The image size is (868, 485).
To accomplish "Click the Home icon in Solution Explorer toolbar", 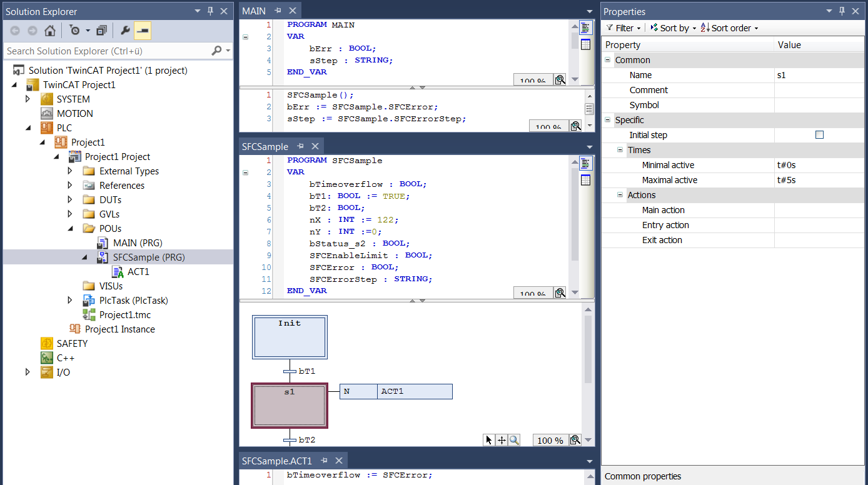I will pyautogui.click(x=50, y=31).
